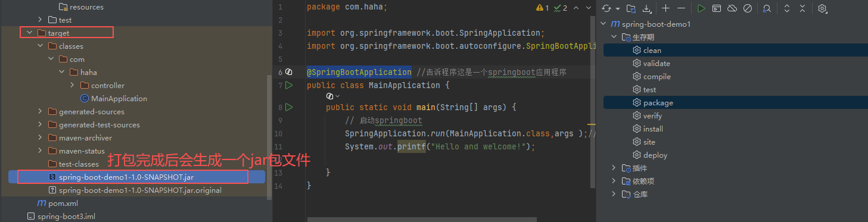Select the test-classes folder
The width and height of the screenshot is (868, 222).
coord(79,164)
